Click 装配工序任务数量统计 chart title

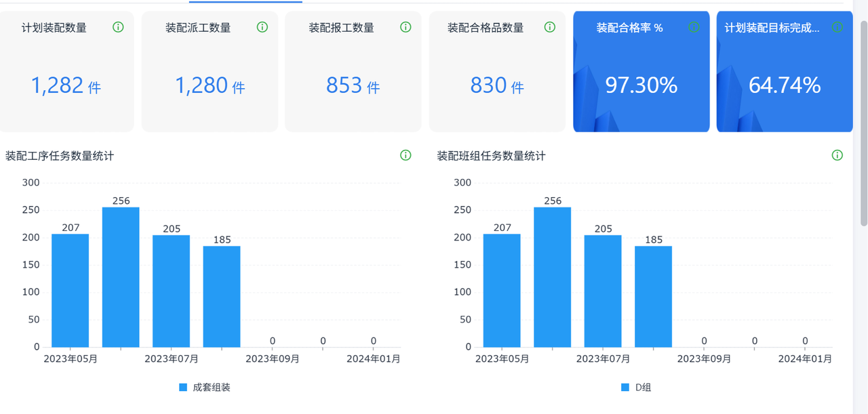pos(60,156)
